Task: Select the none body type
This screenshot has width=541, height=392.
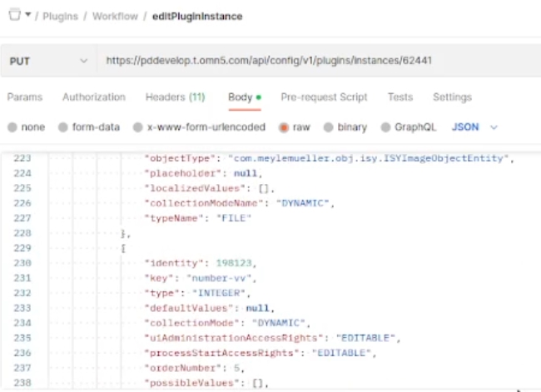Action: click(x=27, y=128)
